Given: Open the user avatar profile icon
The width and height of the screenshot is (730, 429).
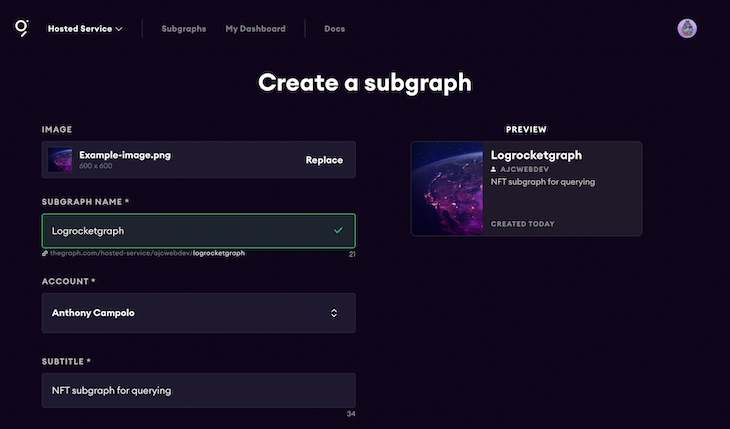Looking at the screenshot, I should [x=687, y=28].
